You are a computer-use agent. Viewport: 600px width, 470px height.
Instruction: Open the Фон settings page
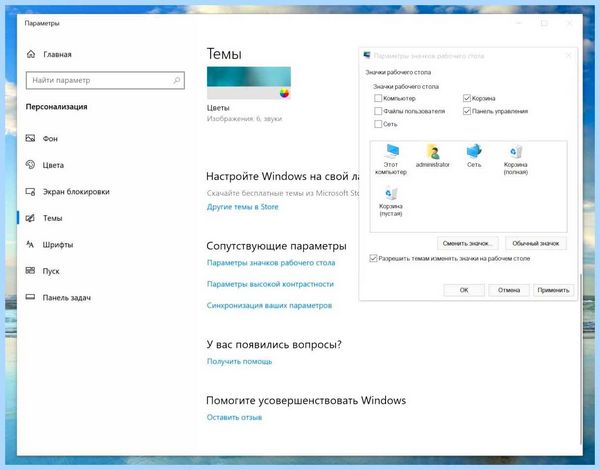coord(50,139)
